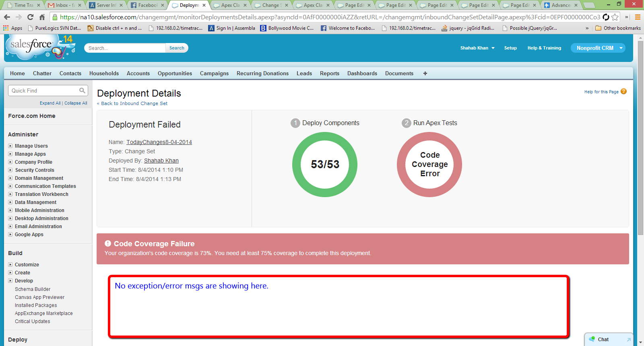This screenshot has height=346, width=644.
Task: Click in the Quick Find input field
Action: (43, 91)
